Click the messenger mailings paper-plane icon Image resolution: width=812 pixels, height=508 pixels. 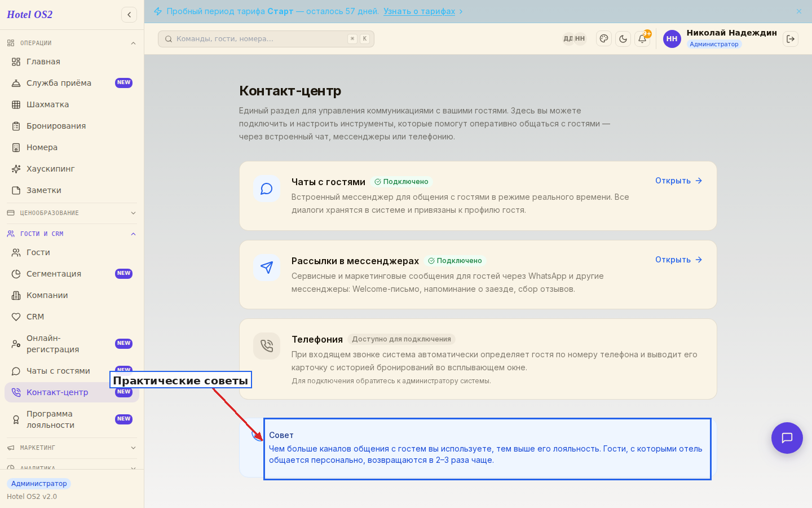[267, 268]
